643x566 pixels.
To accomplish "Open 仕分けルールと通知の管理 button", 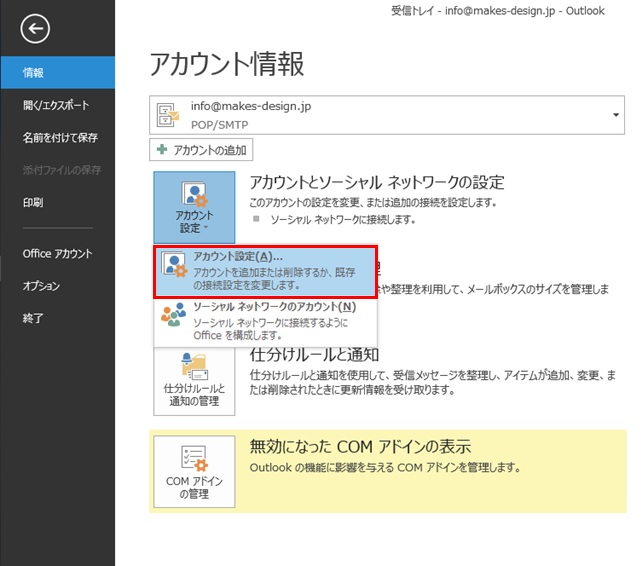I will (x=194, y=381).
